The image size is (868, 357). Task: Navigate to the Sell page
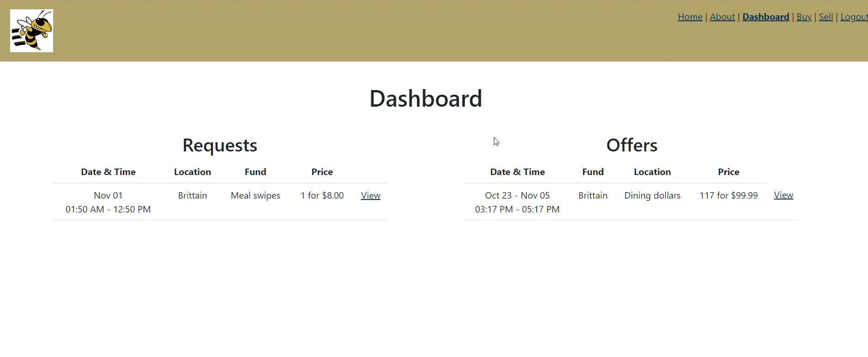point(826,17)
